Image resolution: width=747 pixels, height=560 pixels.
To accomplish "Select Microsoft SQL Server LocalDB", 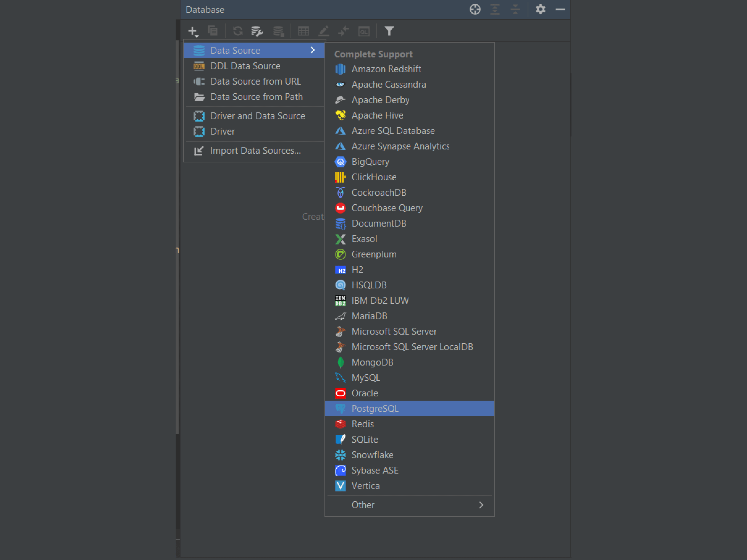I will point(410,347).
